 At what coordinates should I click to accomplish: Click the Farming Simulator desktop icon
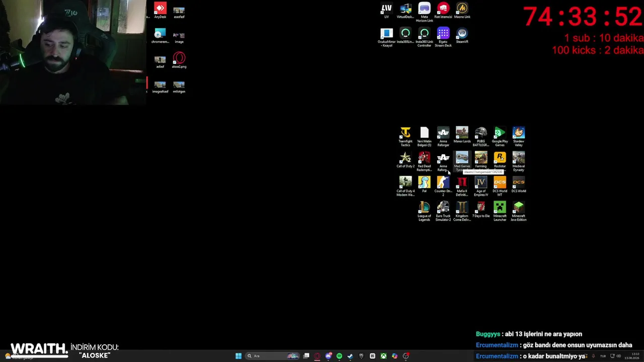pyautogui.click(x=481, y=160)
